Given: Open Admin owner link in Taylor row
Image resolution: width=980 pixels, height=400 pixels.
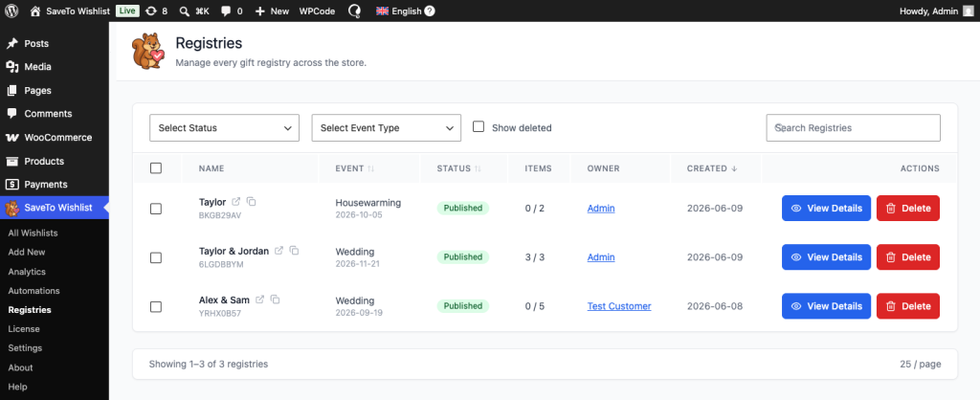Looking at the screenshot, I should 601,208.
